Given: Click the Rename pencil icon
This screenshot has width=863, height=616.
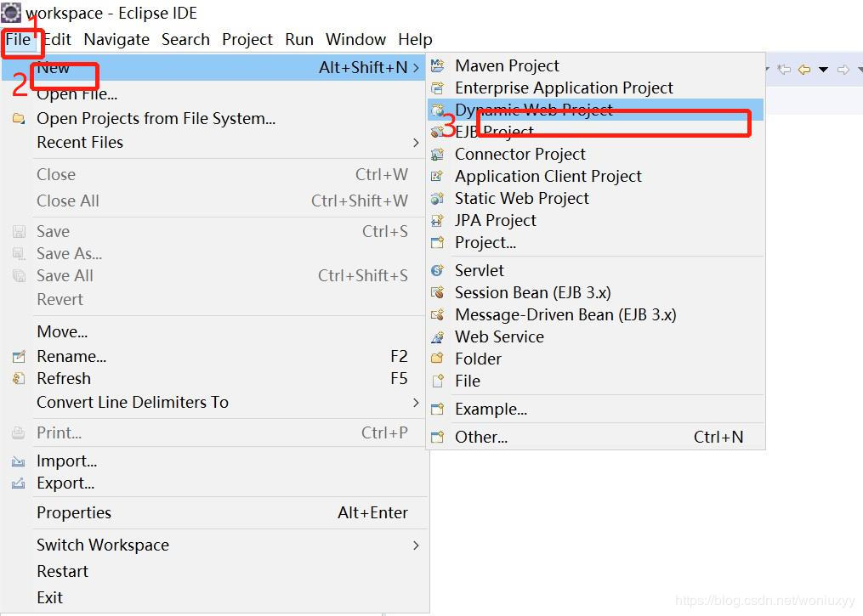Looking at the screenshot, I should coord(19,356).
